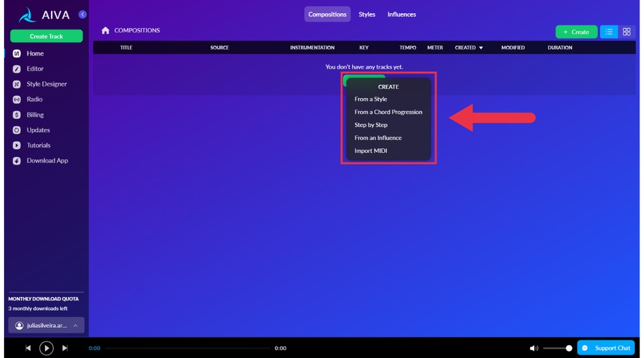Click the Editor pencil icon

pos(16,69)
